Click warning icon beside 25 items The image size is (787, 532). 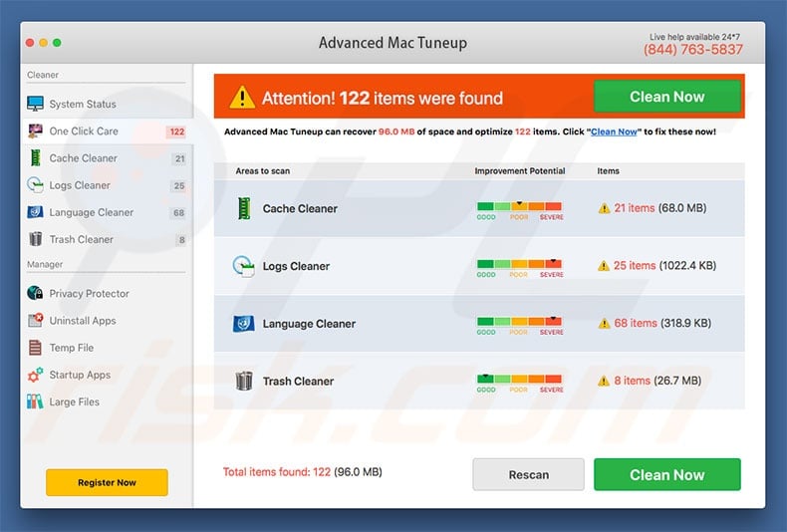[604, 266]
